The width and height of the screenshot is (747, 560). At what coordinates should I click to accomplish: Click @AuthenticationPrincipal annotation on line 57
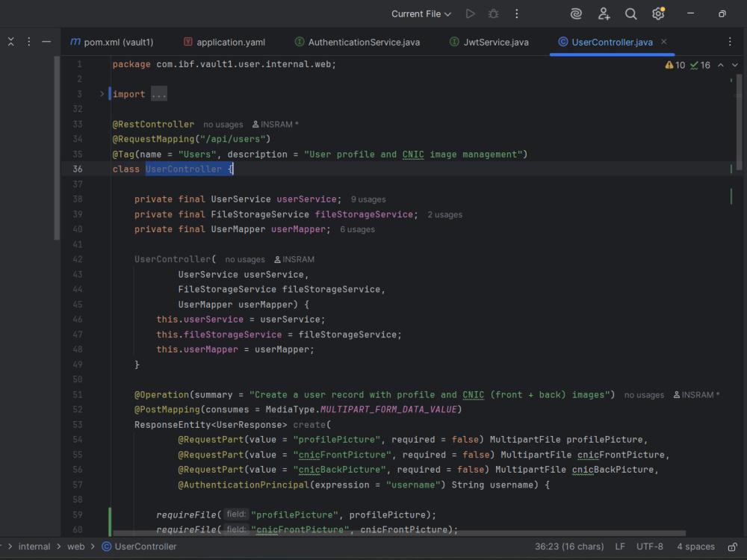(x=244, y=485)
